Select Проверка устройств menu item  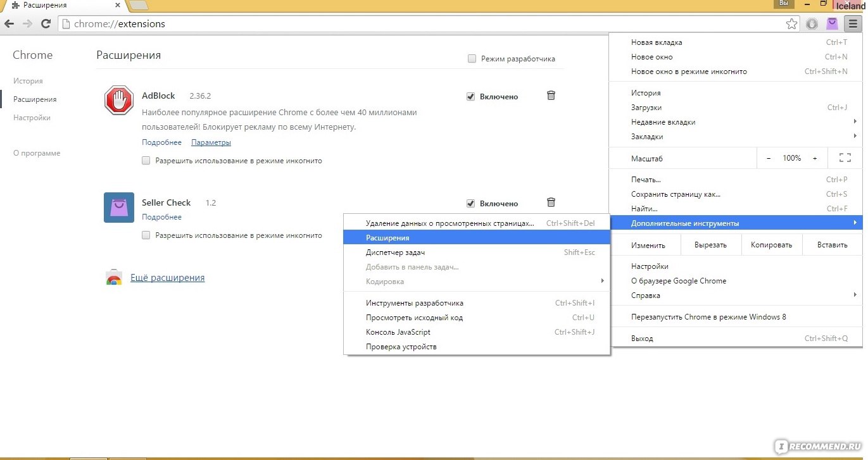pyautogui.click(x=477, y=347)
